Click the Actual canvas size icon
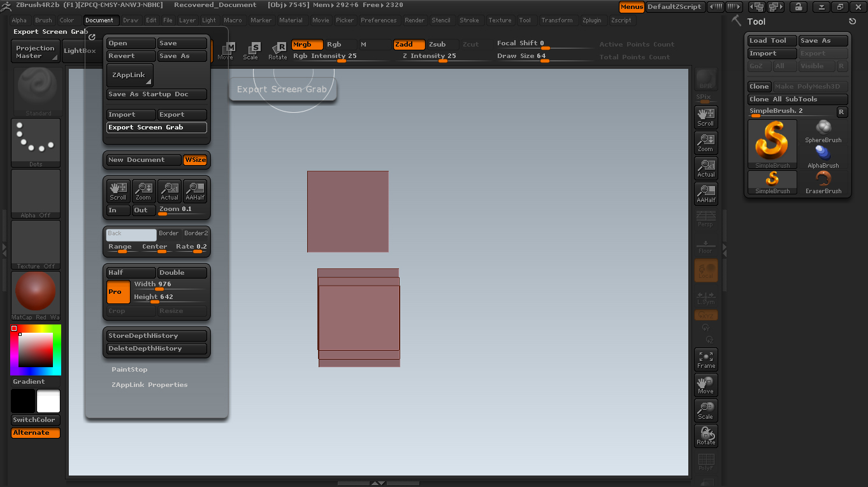 705,168
